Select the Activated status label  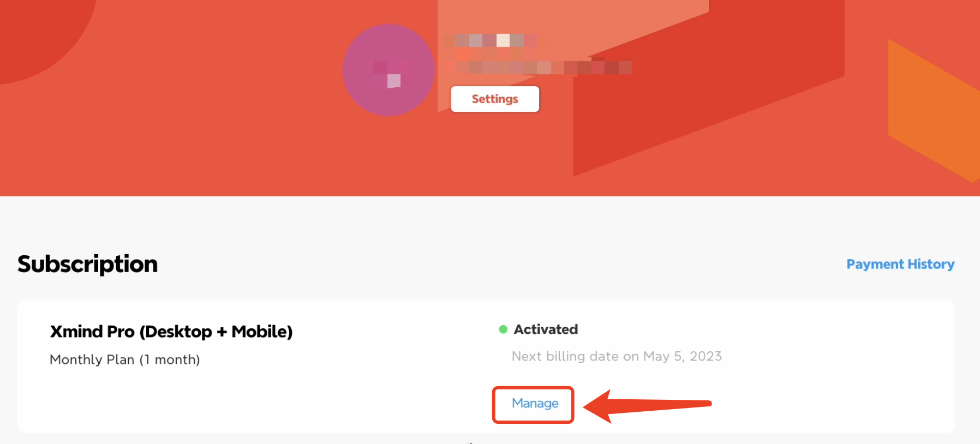tap(546, 329)
